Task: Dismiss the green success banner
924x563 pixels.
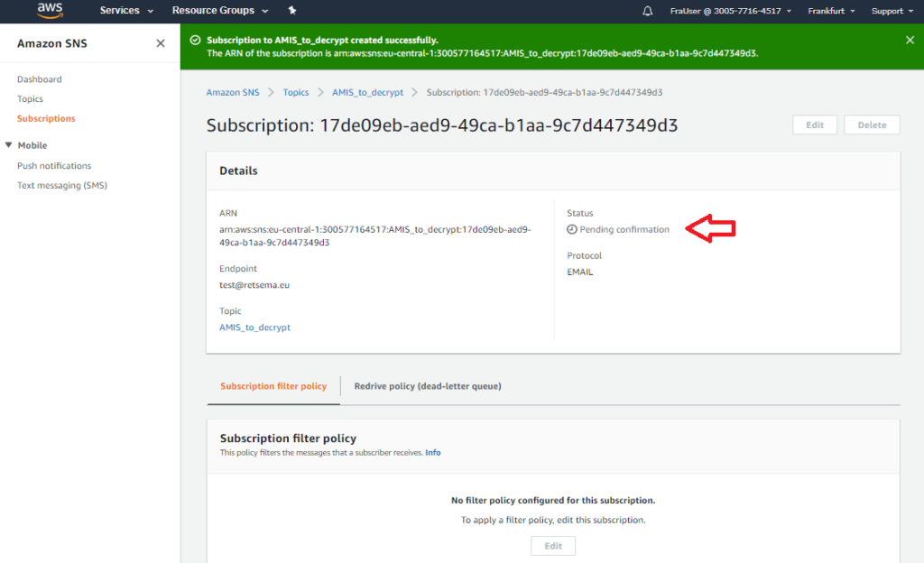Action: [910, 40]
